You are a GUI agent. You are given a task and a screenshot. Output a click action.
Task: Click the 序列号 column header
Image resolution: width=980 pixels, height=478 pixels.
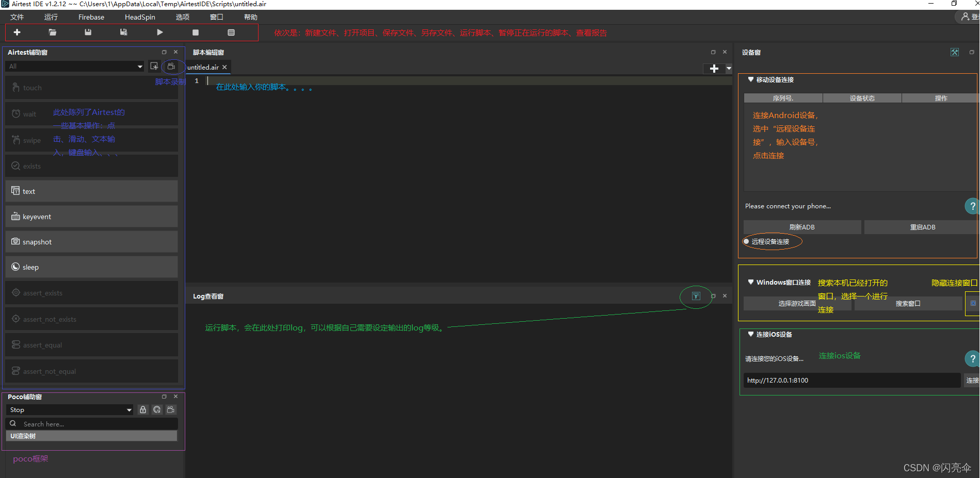pos(783,98)
